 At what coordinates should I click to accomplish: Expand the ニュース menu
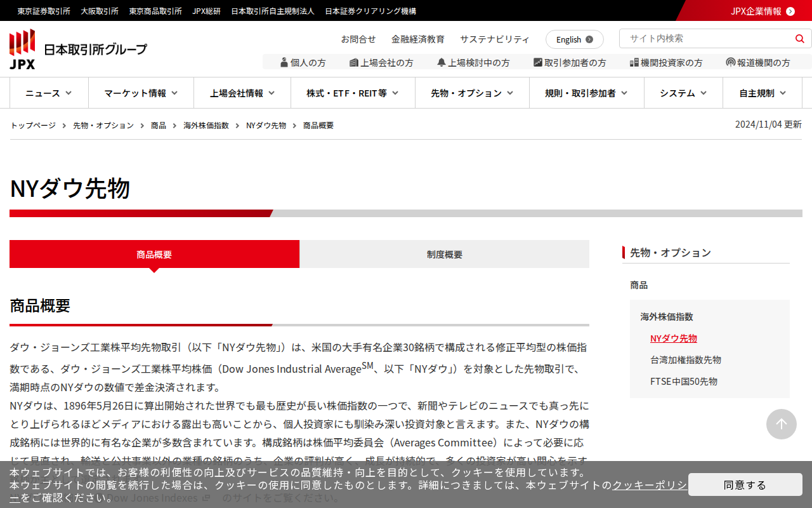pos(49,93)
